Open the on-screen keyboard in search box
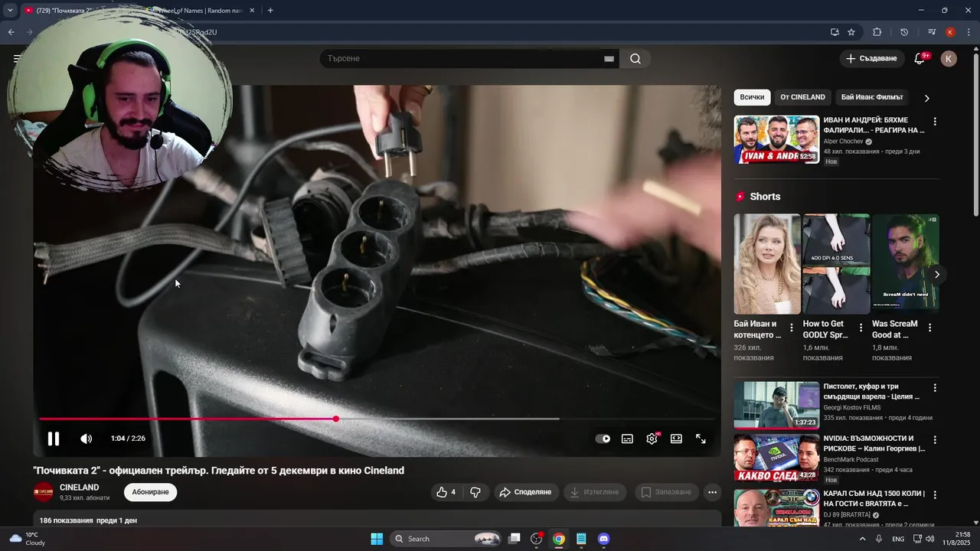The image size is (980, 551). (x=609, y=59)
